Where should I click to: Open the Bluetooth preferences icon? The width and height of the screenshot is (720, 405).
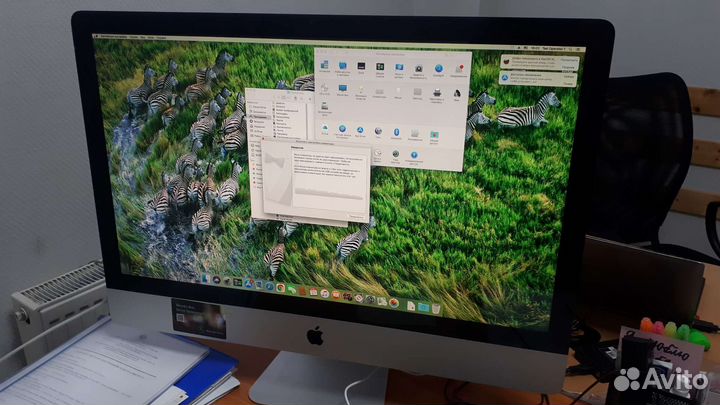pos(396,132)
